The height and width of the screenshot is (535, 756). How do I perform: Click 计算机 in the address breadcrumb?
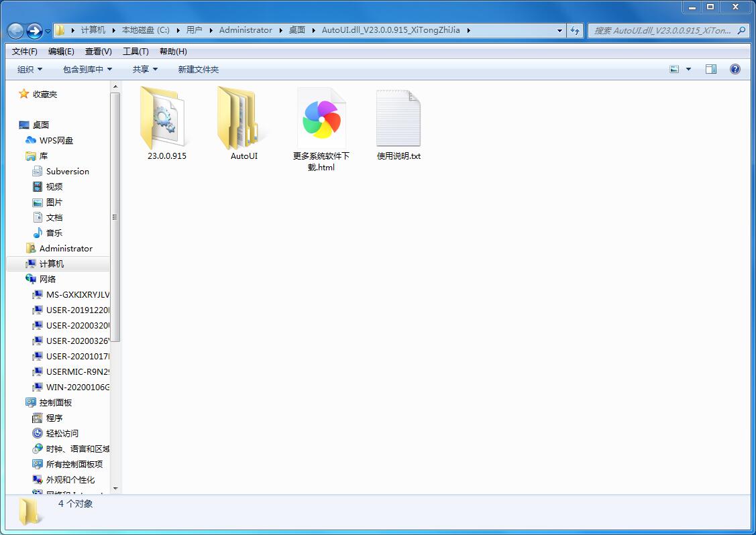coord(93,30)
